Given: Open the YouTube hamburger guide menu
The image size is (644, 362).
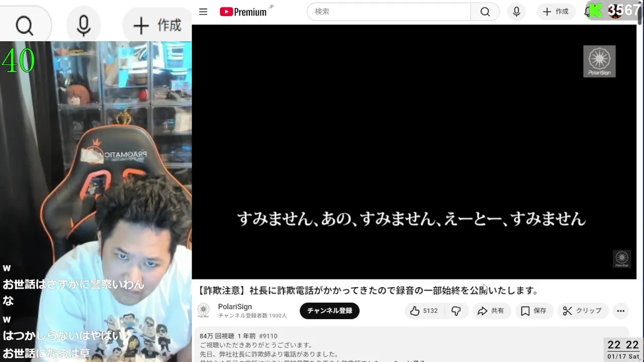Looking at the screenshot, I should (203, 12).
